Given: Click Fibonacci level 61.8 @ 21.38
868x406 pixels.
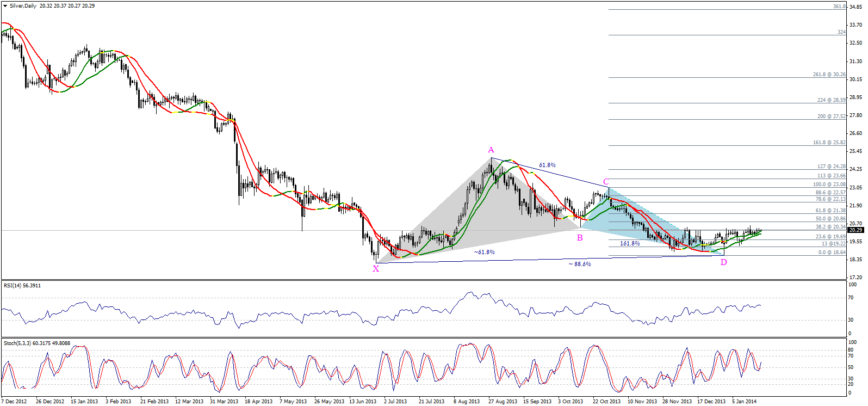Looking at the screenshot, I should (x=830, y=211).
